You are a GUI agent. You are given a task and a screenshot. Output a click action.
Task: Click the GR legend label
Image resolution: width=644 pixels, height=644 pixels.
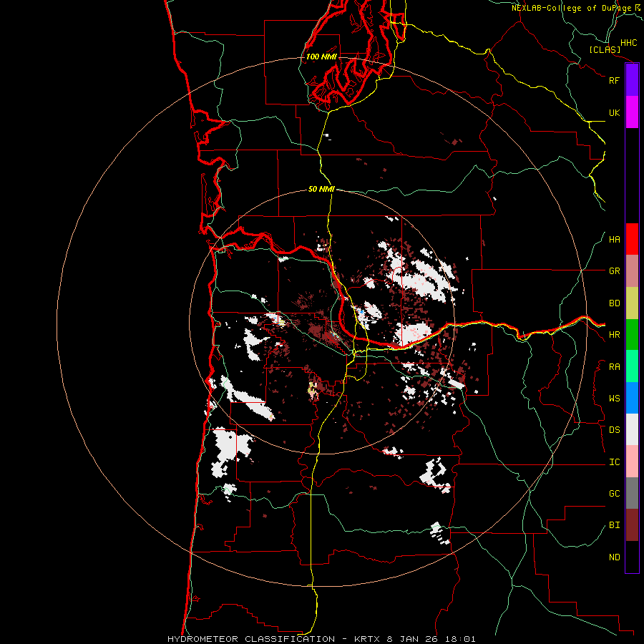615,271
